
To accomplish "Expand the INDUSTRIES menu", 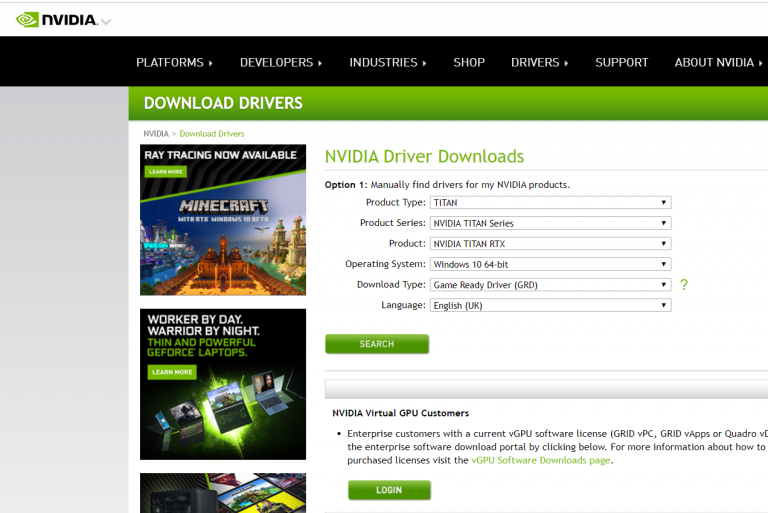I will pyautogui.click(x=387, y=62).
